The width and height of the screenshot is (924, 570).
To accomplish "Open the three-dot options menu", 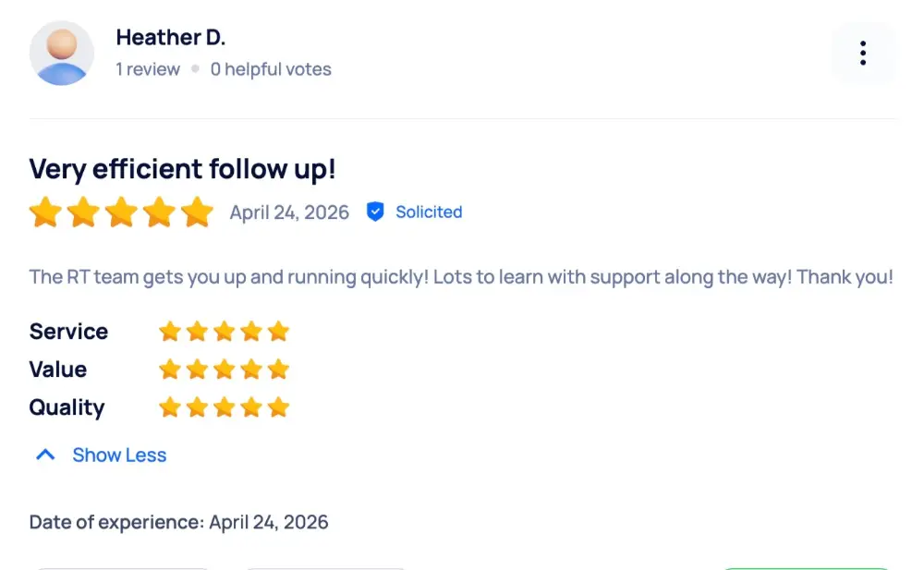I will (x=863, y=53).
